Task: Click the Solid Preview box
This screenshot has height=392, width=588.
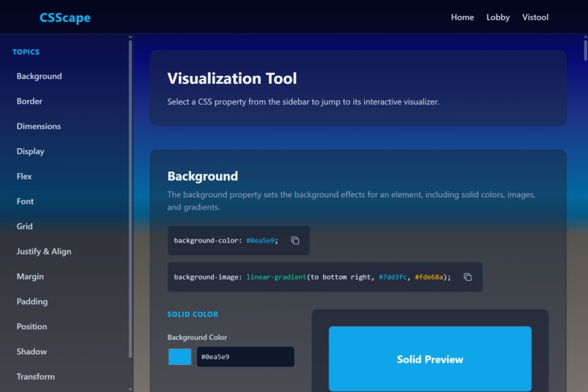Action: [x=430, y=359]
